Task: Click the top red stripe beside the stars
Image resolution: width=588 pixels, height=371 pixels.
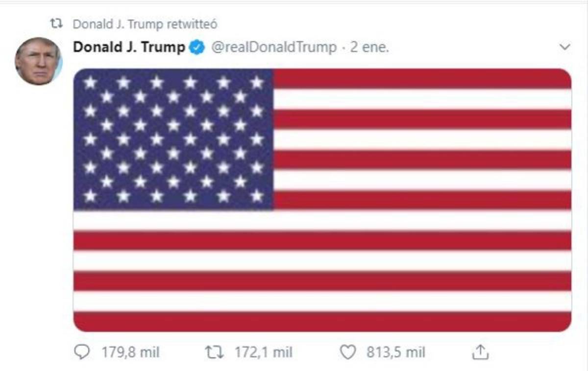Action: [x=422, y=78]
